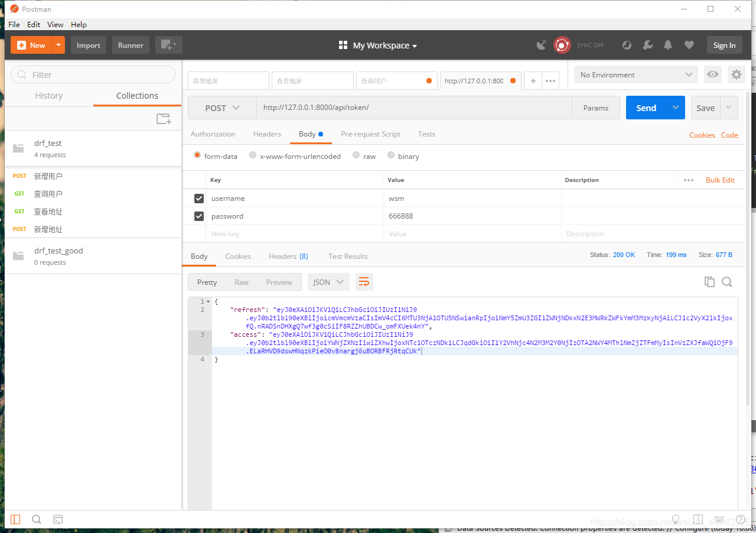This screenshot has height=533, width=756.
Task: Open tab options three dots
Action: [550, 81]
